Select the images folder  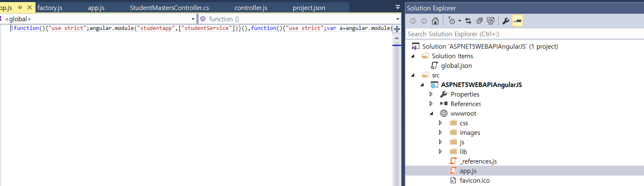click(470, 132)
